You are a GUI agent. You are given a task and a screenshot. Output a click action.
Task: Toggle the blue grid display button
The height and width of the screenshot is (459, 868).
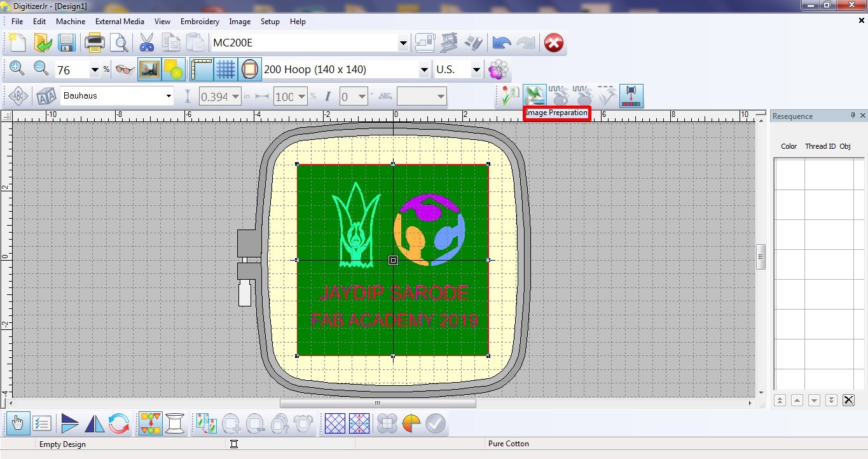click(226, 69)
